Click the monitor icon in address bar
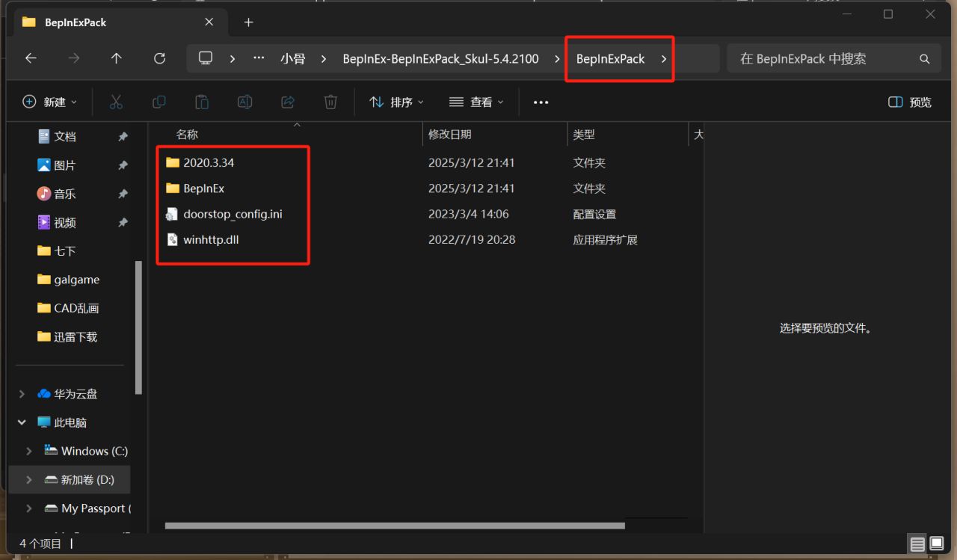 point(206,58)
